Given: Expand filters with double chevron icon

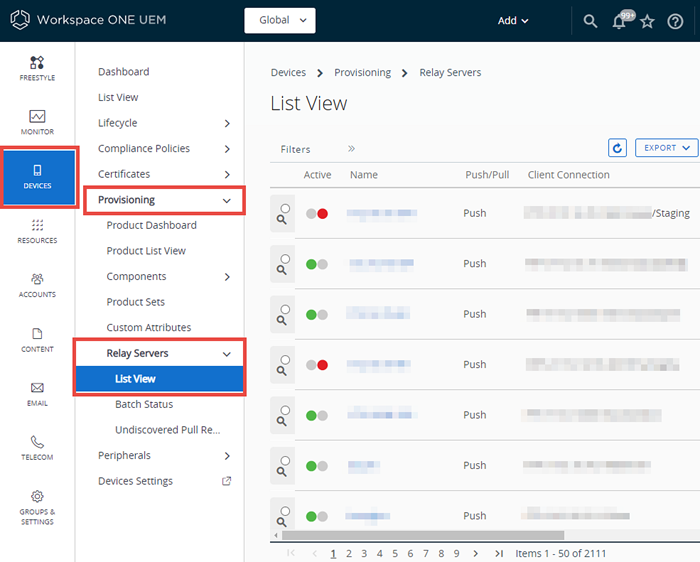Looking at the screenshot, I should pyautogui.click(x=351, y=149).
